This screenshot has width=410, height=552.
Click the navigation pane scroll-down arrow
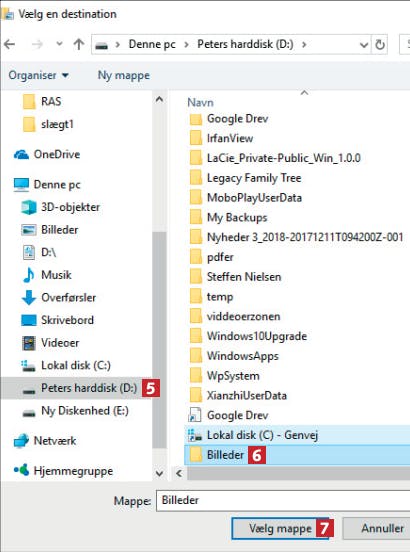pos(159,473)
